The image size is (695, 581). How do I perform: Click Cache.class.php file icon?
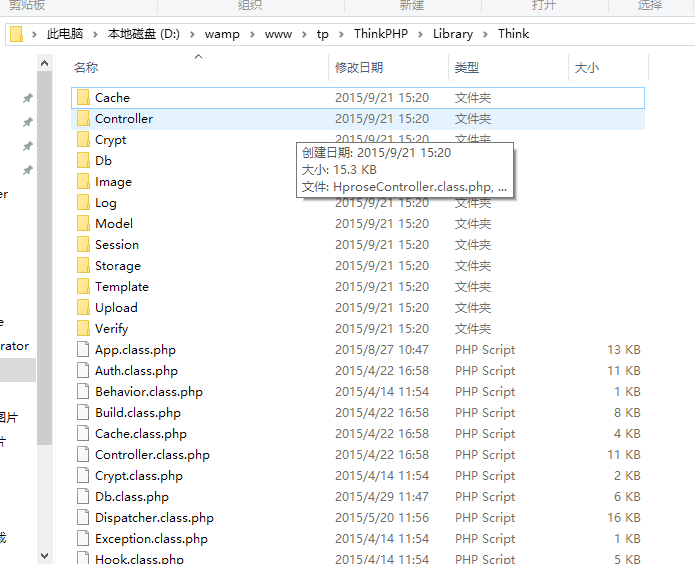tap(83, 433)
